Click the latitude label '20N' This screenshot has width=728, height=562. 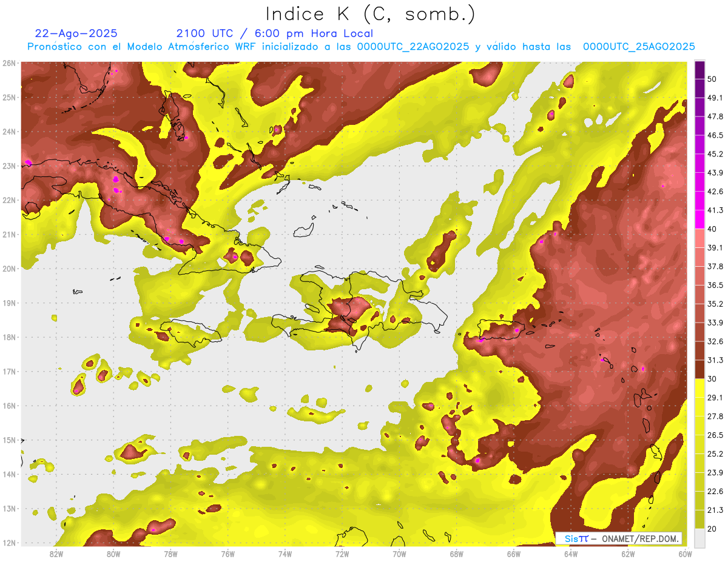[9, 269]
